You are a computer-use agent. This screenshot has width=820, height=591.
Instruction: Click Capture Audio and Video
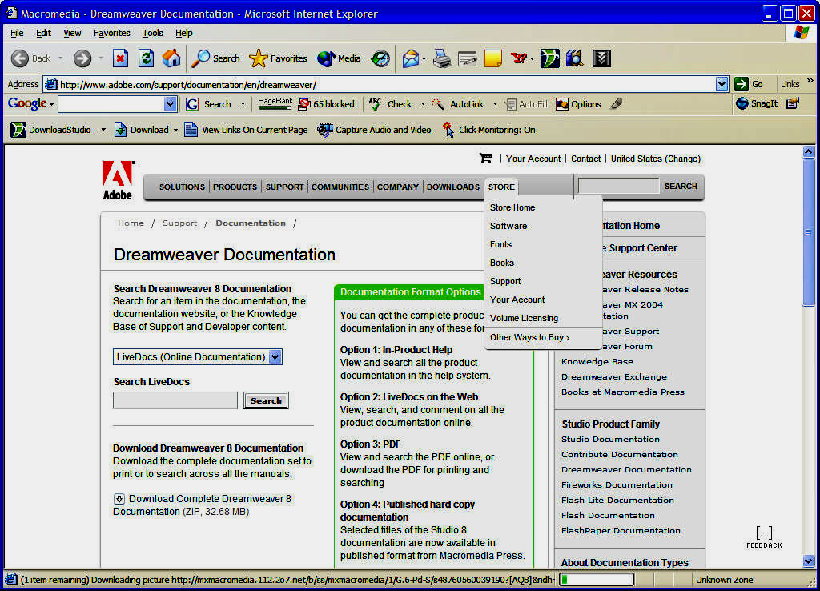coord(374,130)
